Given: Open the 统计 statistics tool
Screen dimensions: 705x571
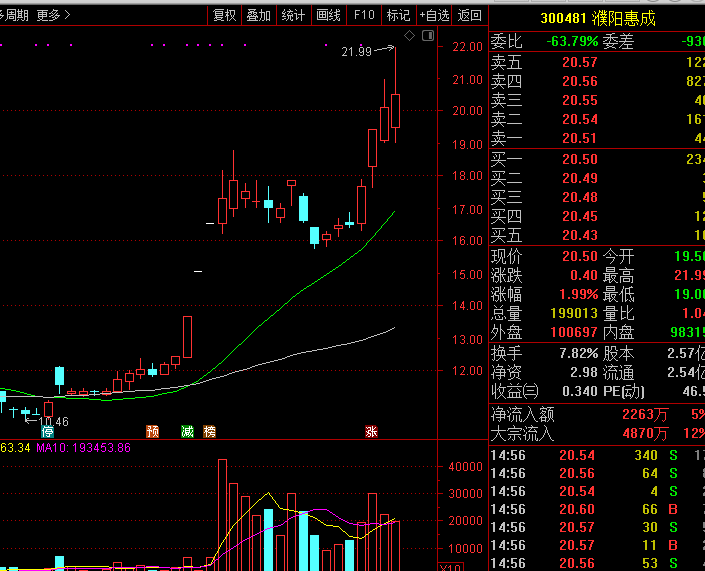Looking at the screenshot, I should (x=293, y=15).
